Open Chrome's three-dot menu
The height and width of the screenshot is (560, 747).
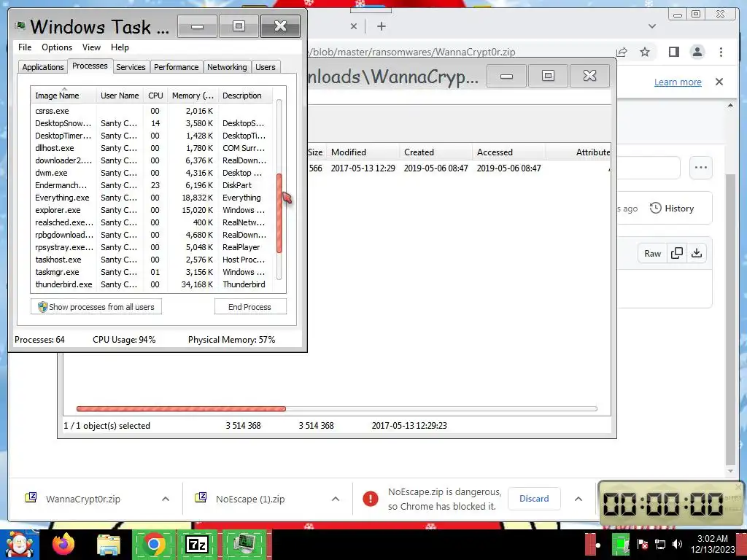click(x=721, y=52)
